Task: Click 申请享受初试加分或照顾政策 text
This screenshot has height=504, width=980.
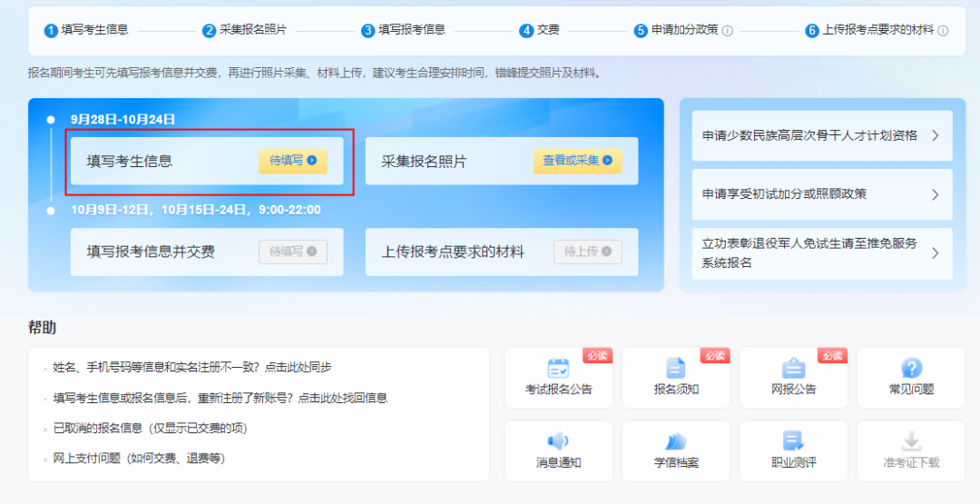Action: (x=784, y=193)
